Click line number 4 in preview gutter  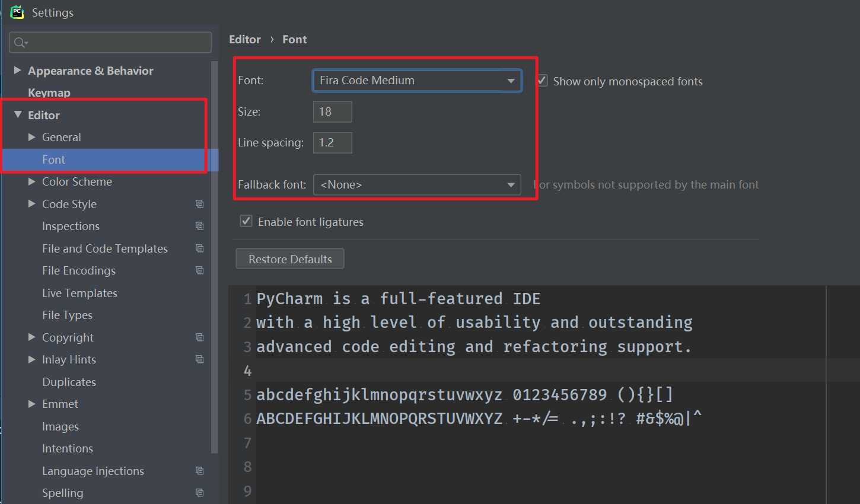pos(247,371)
